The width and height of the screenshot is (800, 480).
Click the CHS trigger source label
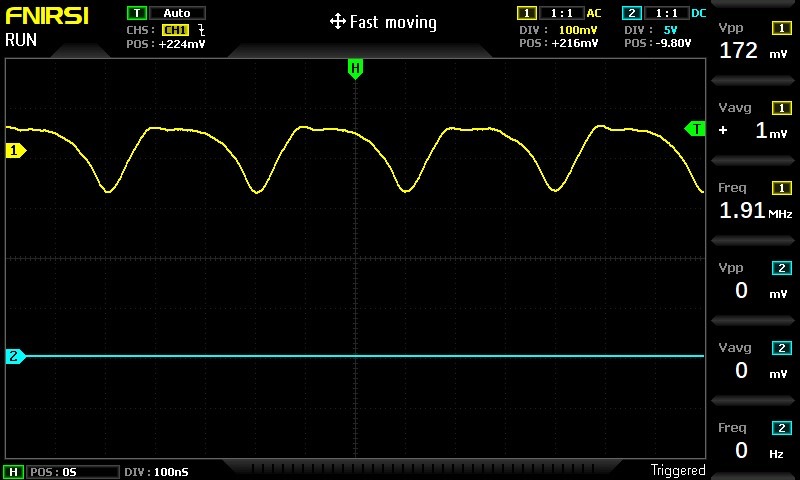[141, 30]
